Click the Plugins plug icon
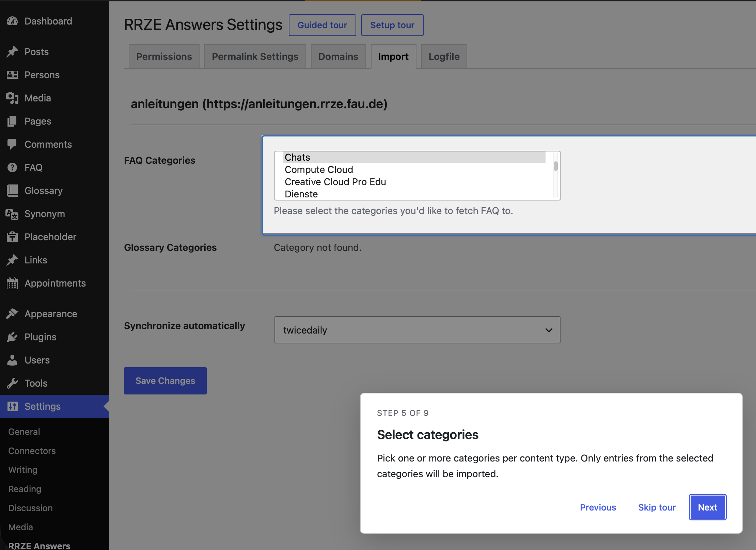The image size is (756, 550). tap(12, 337)
